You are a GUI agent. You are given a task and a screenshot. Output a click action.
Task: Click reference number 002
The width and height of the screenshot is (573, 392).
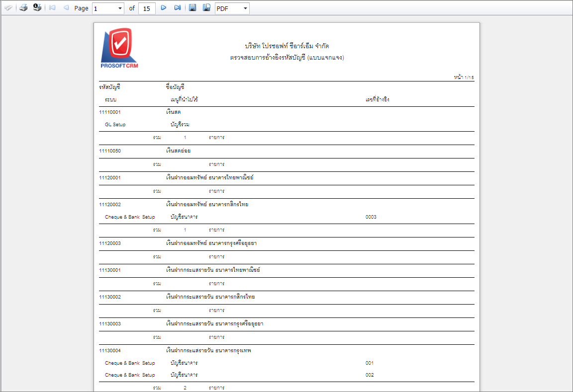[x=370, y=375]
